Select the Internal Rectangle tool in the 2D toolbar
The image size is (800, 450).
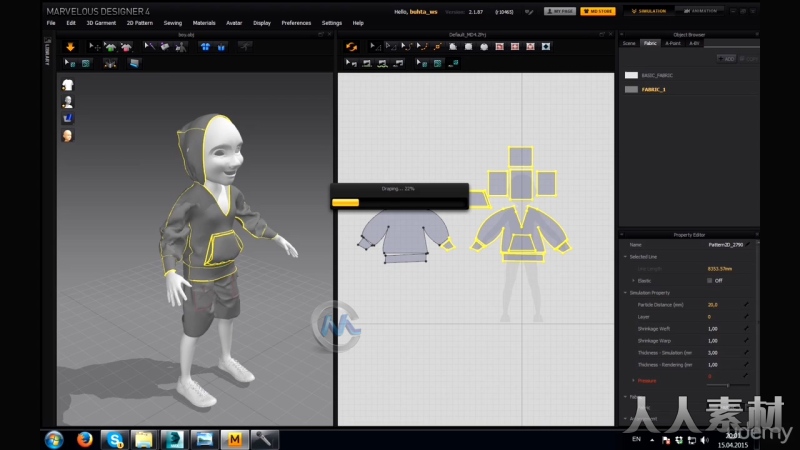click(515, 46)
